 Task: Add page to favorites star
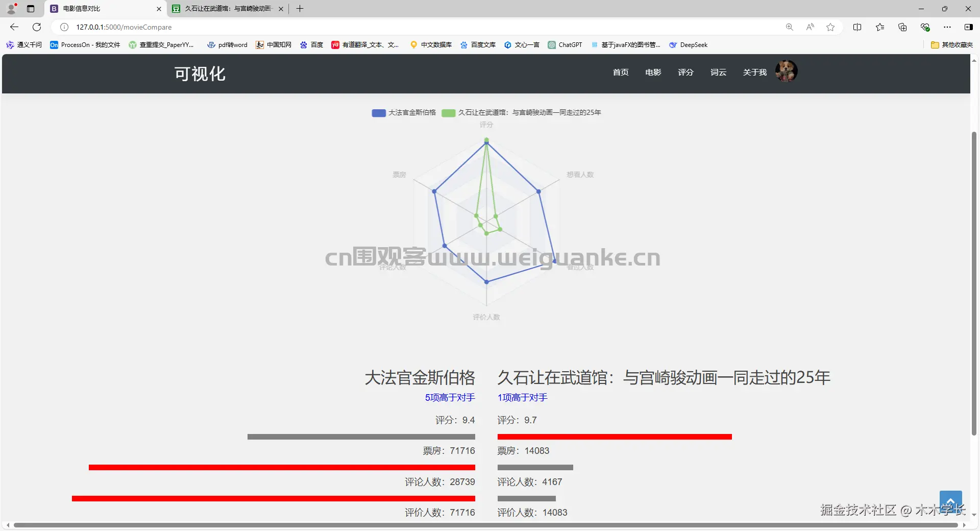click(x=830, y=27)
